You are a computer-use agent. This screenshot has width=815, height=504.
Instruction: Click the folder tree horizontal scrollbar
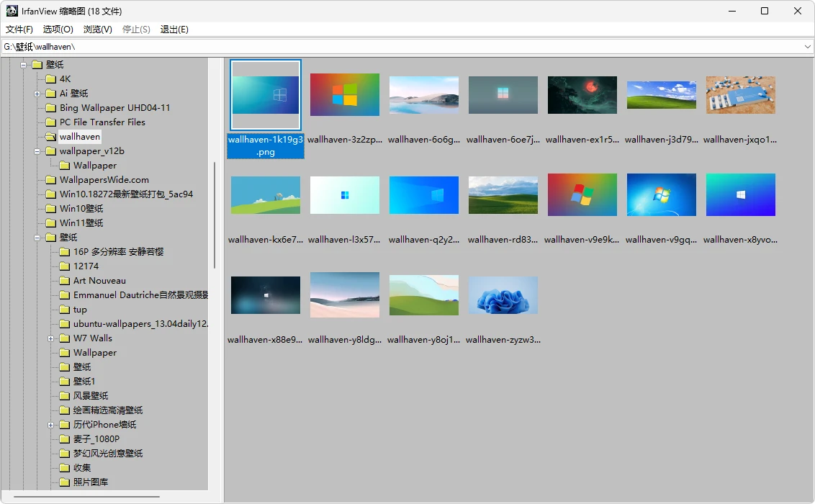click(86, 498)
